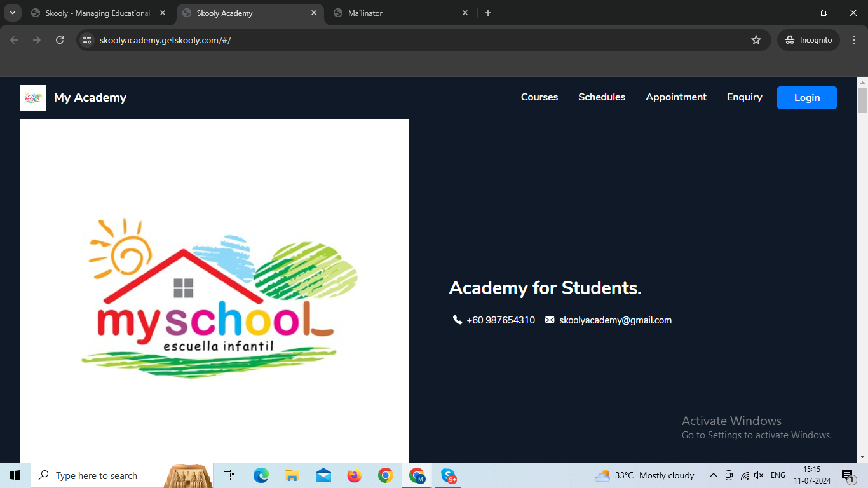This screenshot has height=488, width=868.
Task: Click the phone number +60 987654310
Action: 501,320
